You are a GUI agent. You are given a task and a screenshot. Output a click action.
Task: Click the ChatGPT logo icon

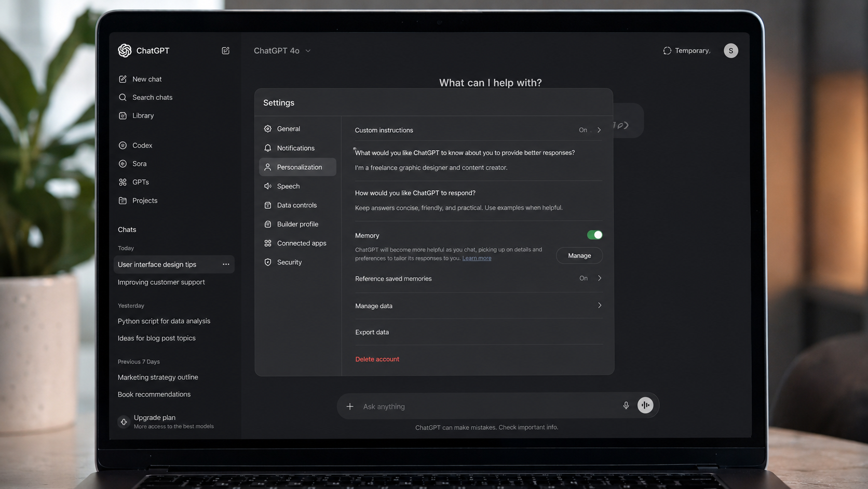click(x=125, y=50)
